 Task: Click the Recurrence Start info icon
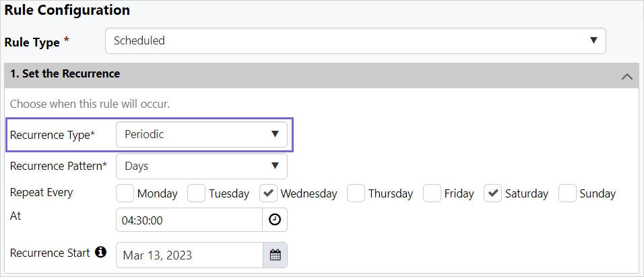(100, 253)
